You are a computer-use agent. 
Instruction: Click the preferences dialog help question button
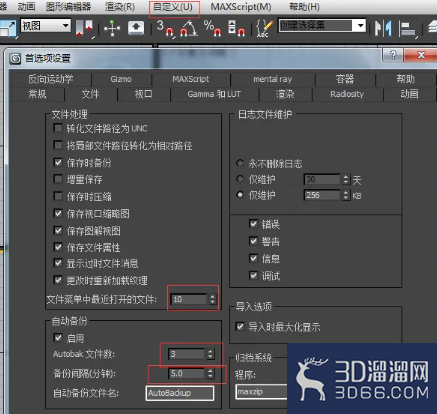(x=393, y=55)
